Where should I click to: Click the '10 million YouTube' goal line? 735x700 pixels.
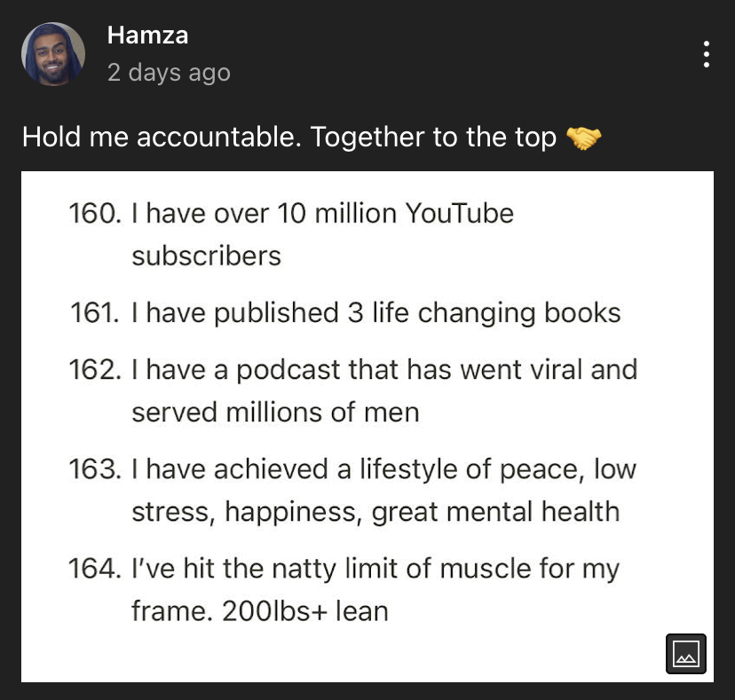tap(322, 213)
